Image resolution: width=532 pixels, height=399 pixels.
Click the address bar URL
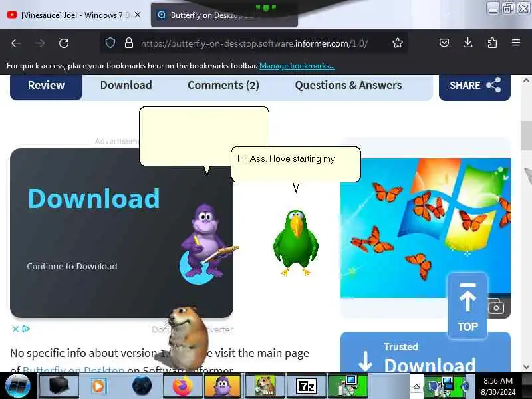[254, 43]
